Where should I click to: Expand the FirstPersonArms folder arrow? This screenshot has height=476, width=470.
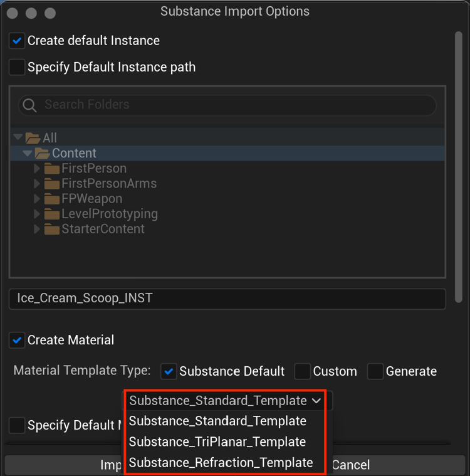pos(37,184)
